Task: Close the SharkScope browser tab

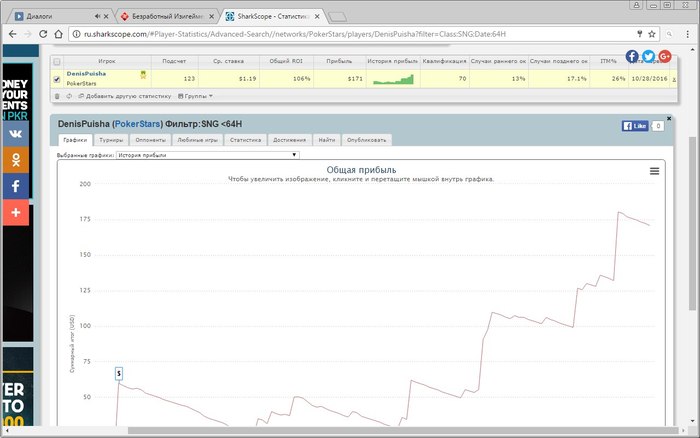Action: point(317,16)
